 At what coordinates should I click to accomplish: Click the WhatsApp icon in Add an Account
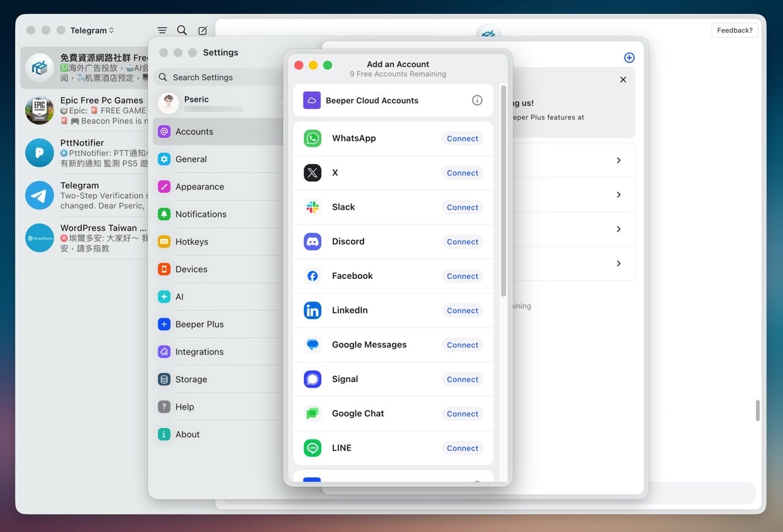(x=313, y=138)
